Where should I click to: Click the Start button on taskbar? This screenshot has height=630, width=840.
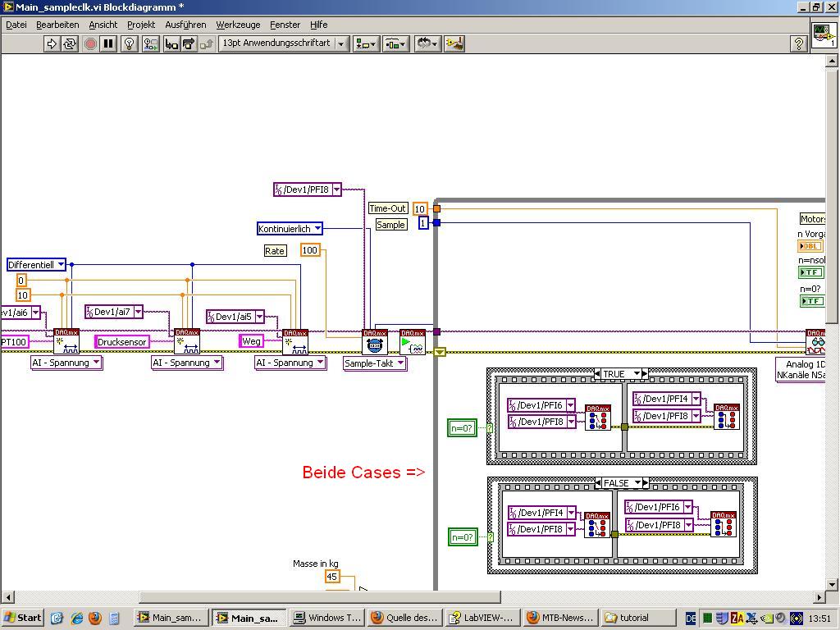22,618
